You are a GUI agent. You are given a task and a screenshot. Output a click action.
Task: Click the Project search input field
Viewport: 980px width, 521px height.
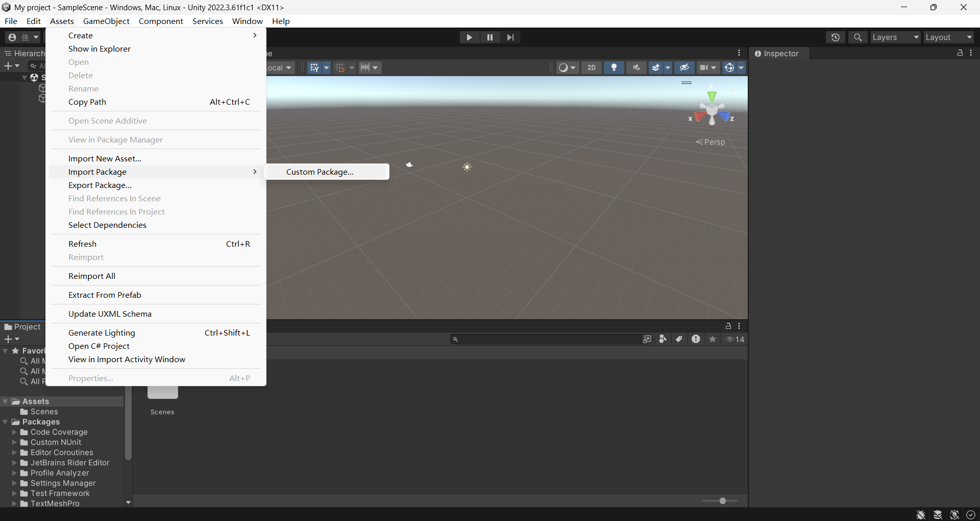pyautogui.click(x=546, y=339)
